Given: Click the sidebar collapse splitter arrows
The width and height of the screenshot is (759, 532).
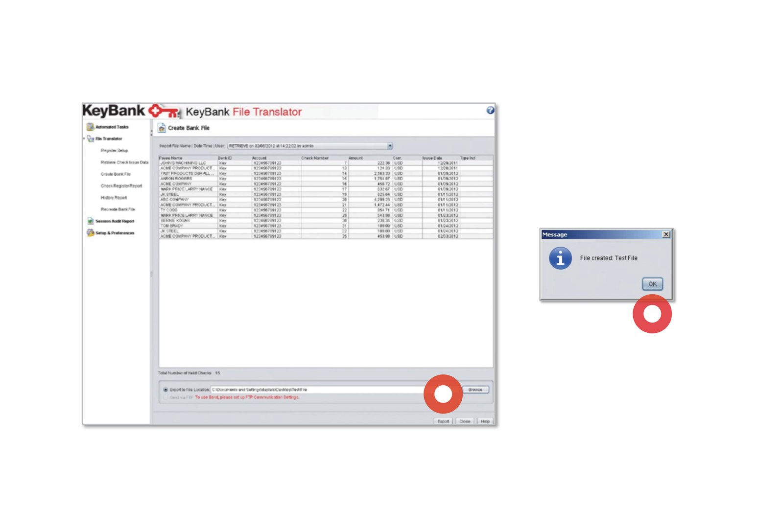Looking at the screenshot, I should [x=151, y=132].
